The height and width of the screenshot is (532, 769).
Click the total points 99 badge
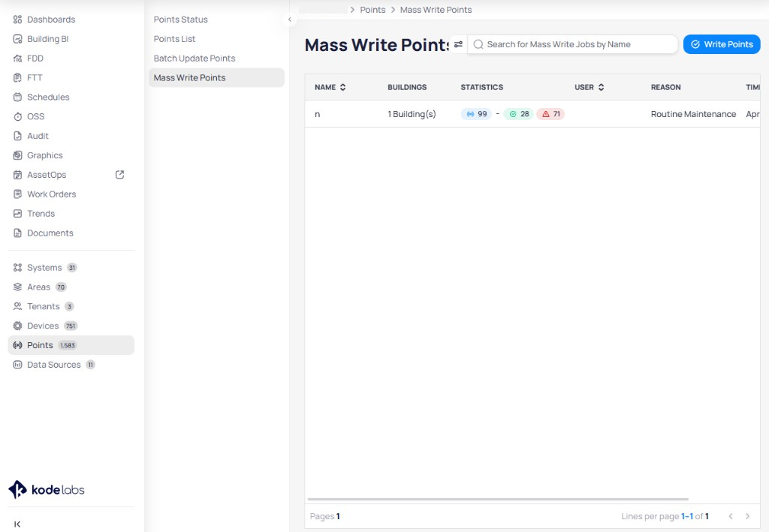click(476, 114)
